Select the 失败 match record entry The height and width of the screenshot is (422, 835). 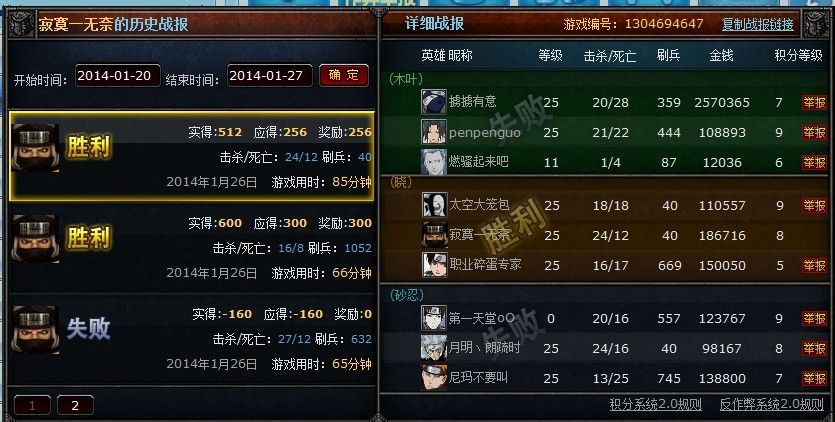coord(192,338)
